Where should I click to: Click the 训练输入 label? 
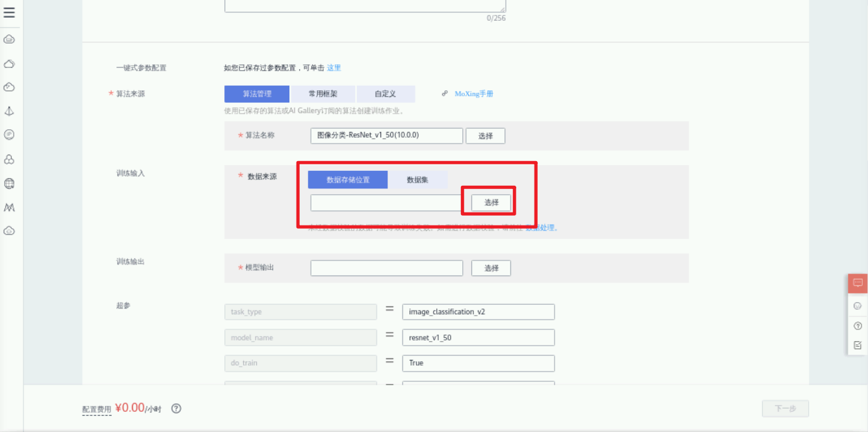click(x=130, y=173)
